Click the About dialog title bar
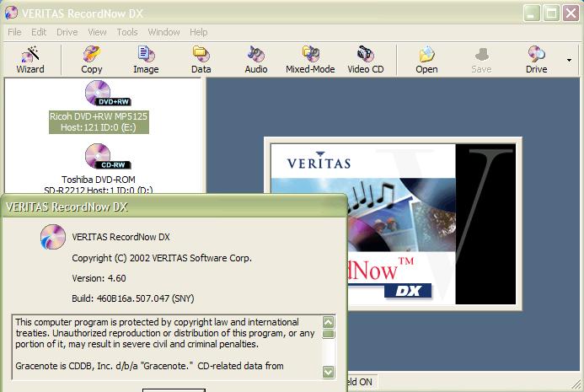This screenshot has height=392, width=584. click(174, 207)
